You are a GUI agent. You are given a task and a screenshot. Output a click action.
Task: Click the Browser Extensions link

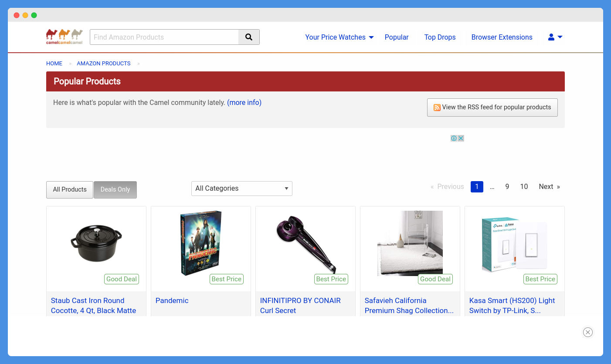(502, 37)
